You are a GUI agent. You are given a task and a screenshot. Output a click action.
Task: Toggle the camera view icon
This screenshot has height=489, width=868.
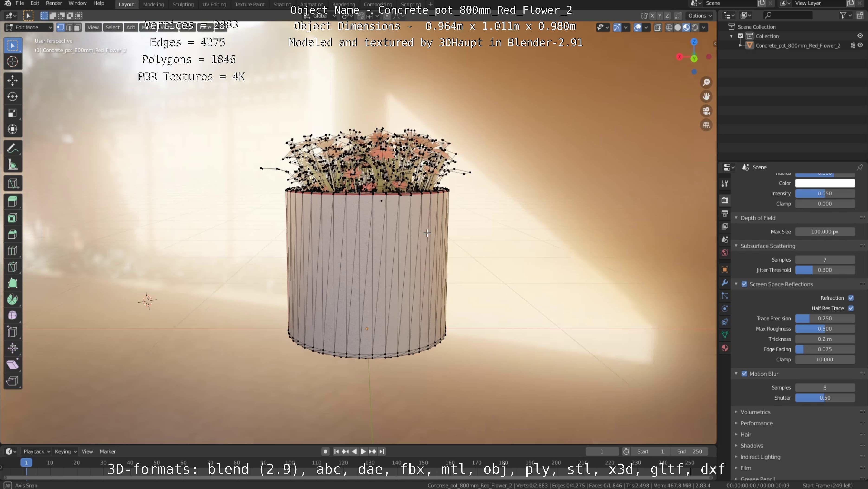[706, 111]
